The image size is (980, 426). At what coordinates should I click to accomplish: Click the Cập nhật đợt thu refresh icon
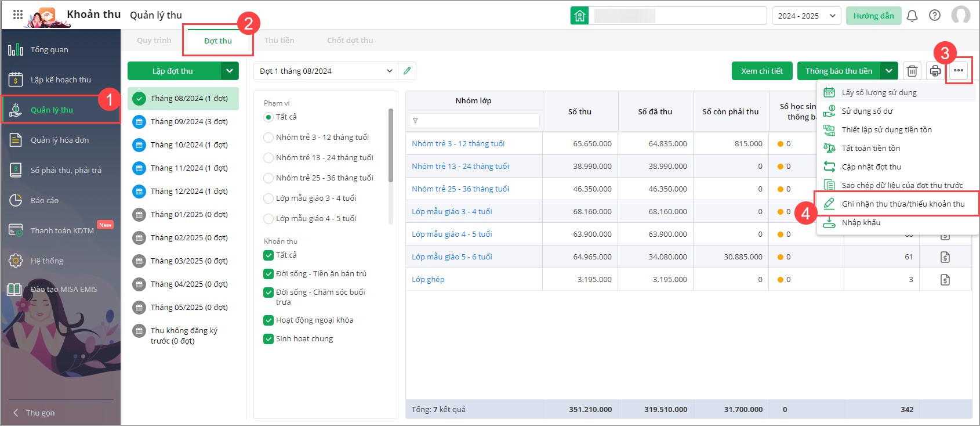[829, 167]
